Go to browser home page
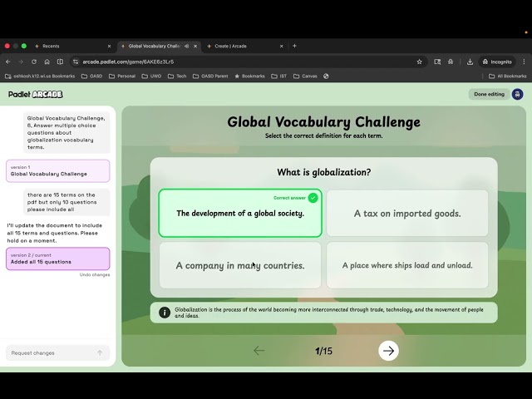This screenshot has height=399, width=532. click(x=47, y=62)
